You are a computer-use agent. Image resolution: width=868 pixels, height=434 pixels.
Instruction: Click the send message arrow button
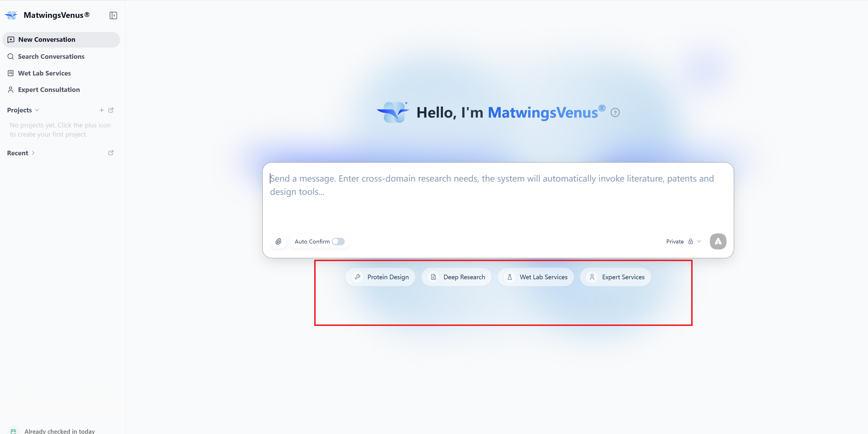click(718, 241)
